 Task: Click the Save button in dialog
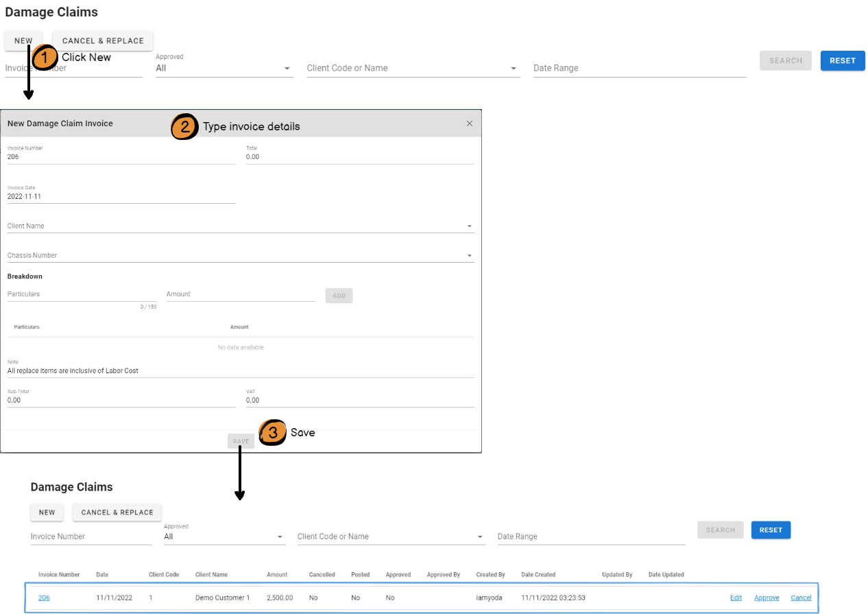click(241, 441)
